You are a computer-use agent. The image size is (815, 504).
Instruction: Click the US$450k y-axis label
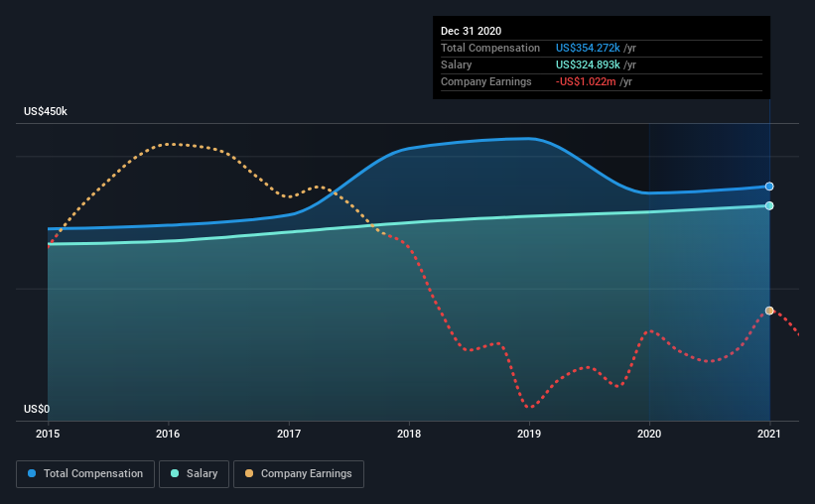pyautogui.click(x=46, y=112)
